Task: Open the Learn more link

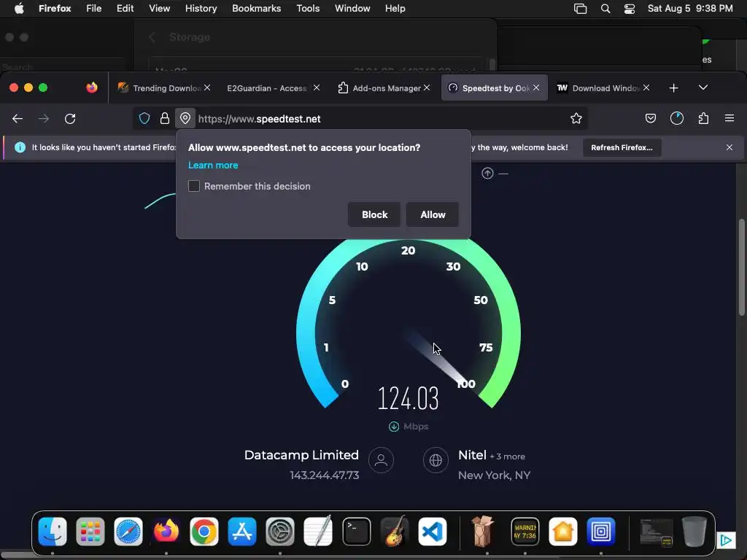Action: (213, 166)
